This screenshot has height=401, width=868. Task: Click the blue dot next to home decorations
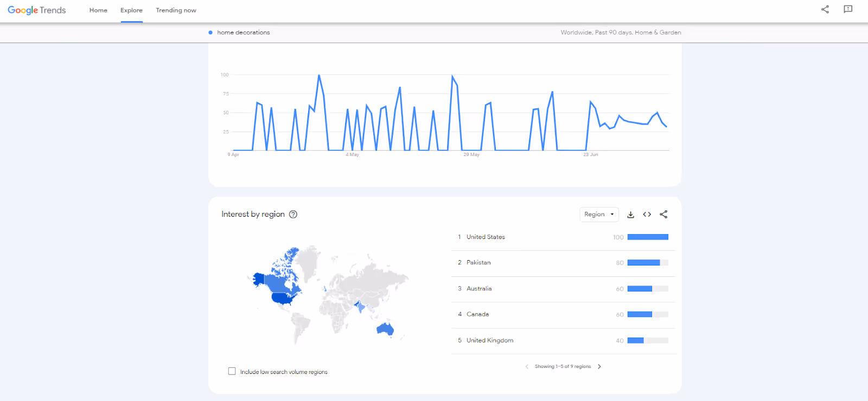click(210, 33)
